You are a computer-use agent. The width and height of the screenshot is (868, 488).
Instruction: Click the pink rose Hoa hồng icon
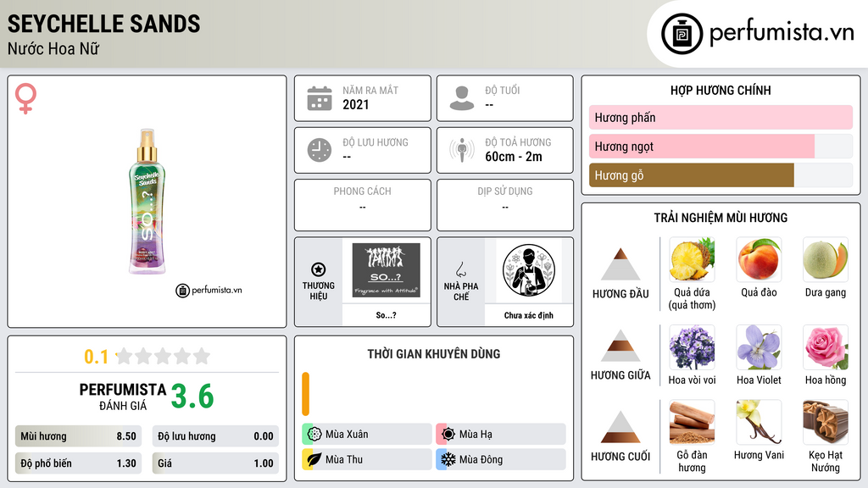coord(826,347)
